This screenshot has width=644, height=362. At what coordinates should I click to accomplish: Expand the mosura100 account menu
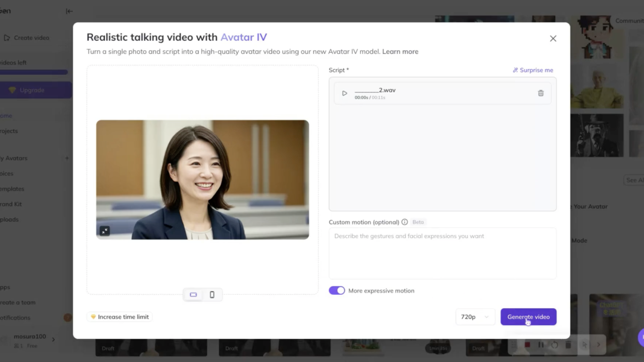click(53, 339)
